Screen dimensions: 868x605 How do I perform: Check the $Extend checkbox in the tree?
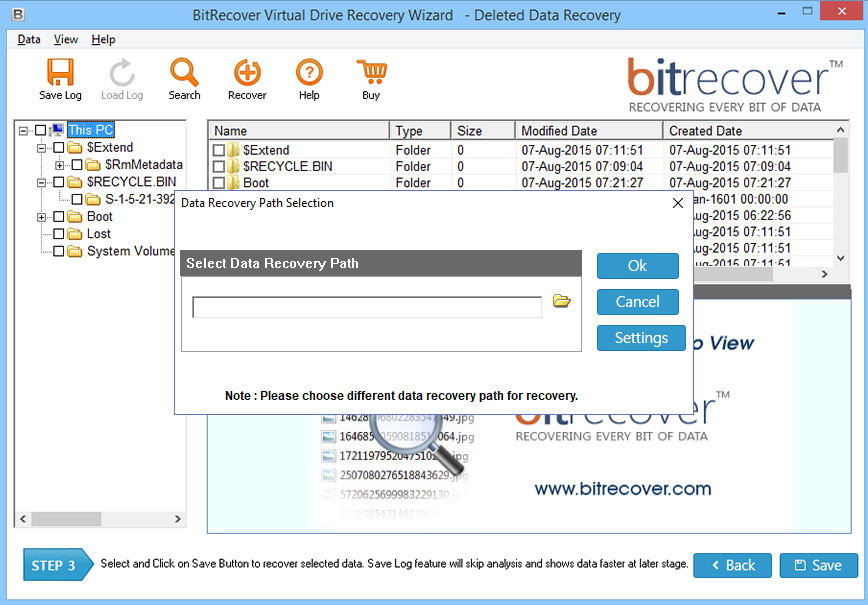[59, 147]
